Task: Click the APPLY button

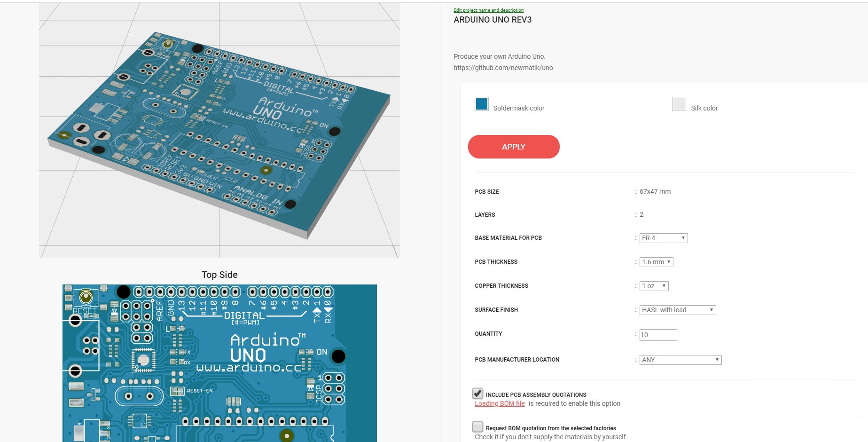Action: tap(513, 147)
